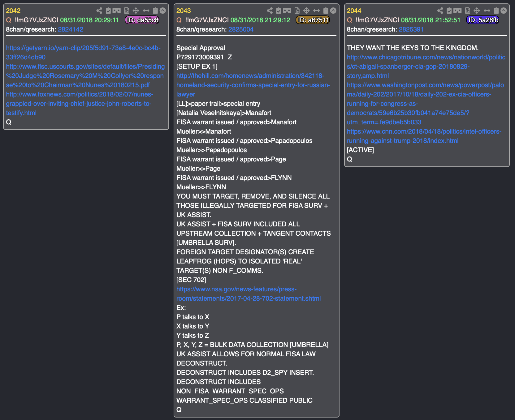
Task: Share post 2043 via the share icon
Action: (270, 11)
